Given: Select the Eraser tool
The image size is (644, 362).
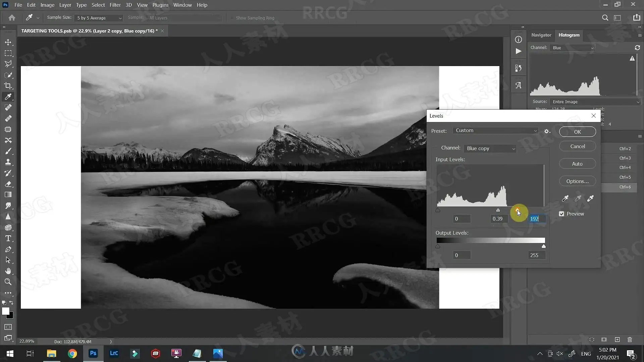Looking at the screenshot, I should [8, 184].
